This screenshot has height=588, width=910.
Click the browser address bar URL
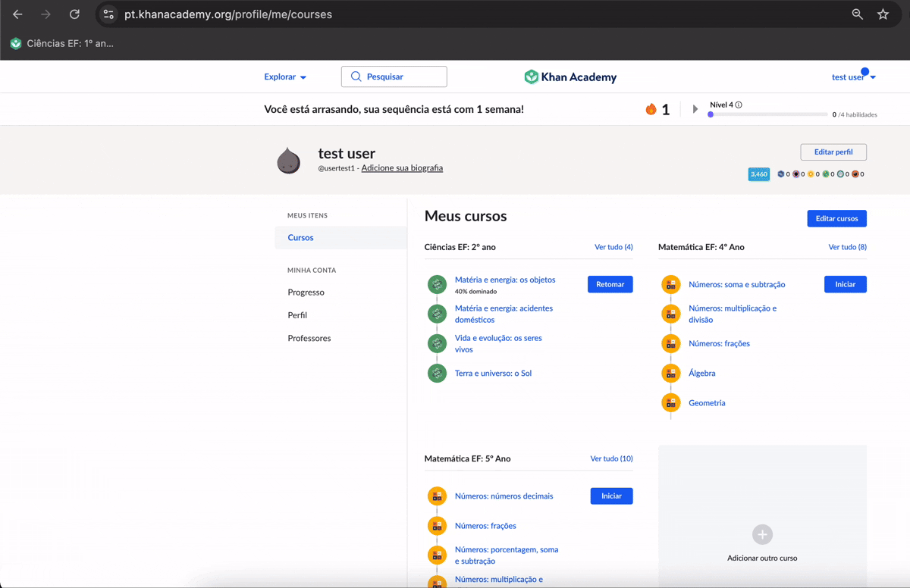228,14
